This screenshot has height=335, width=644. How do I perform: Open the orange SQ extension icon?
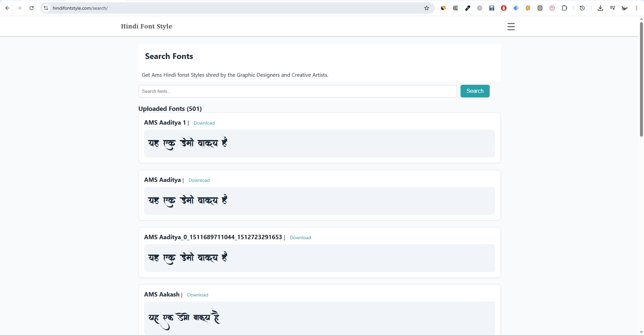(528, 8)
